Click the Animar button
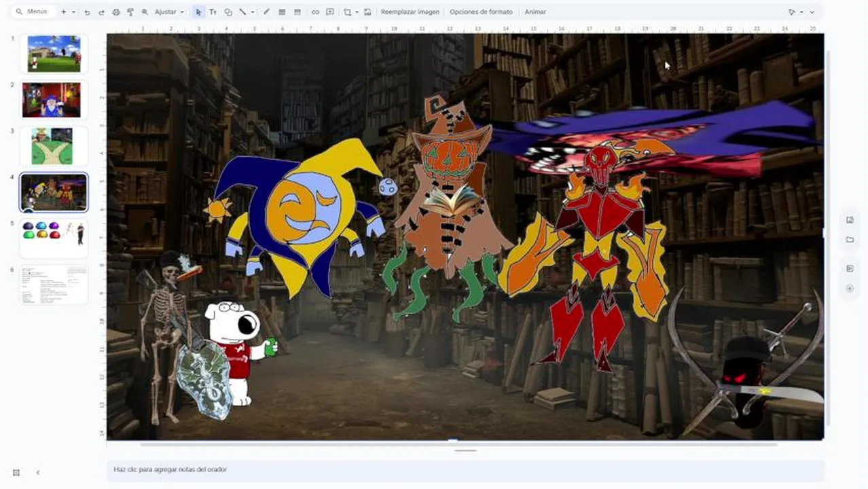The width and height of the screenshot is (868, 489). pyautogui.click(x=535, y=12)
